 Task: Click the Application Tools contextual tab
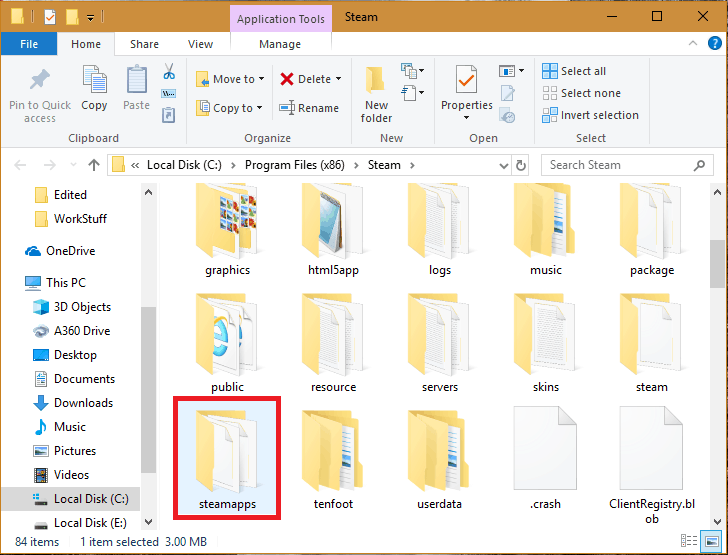(x=280, y=19)
